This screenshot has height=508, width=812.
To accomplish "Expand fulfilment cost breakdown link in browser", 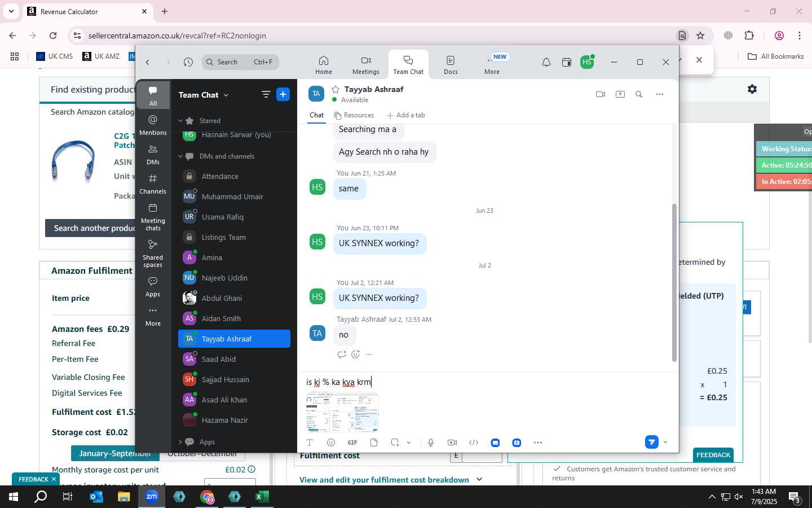I will [x=391, y=480].
